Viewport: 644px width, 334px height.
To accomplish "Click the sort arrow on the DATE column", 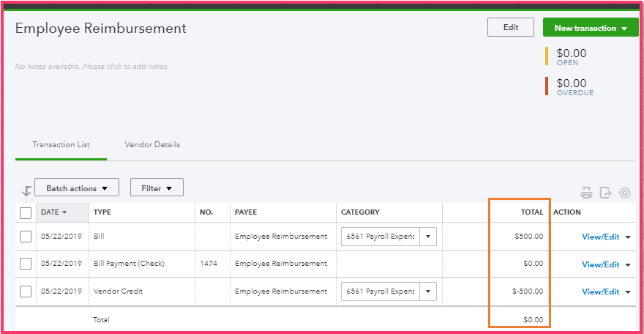I will coord(64,212).
